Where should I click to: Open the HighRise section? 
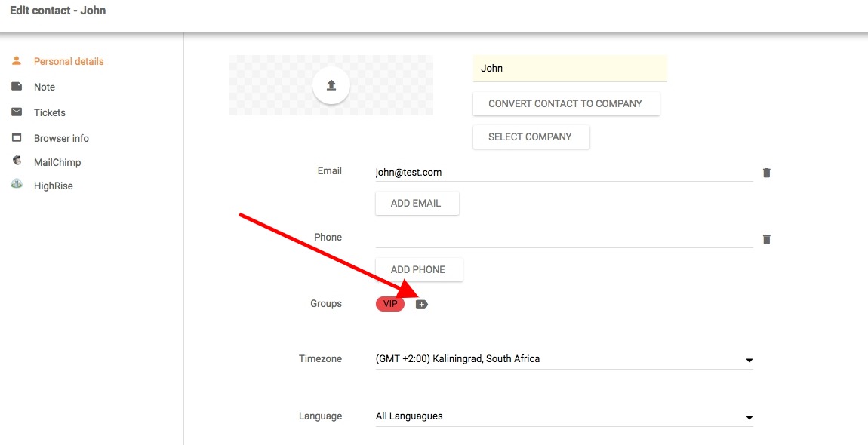53,186
